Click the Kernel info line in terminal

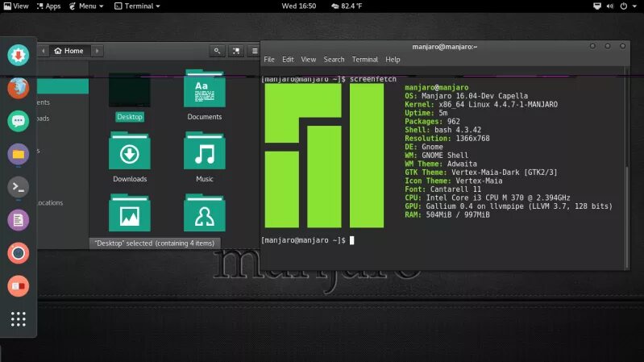[481, 104]
